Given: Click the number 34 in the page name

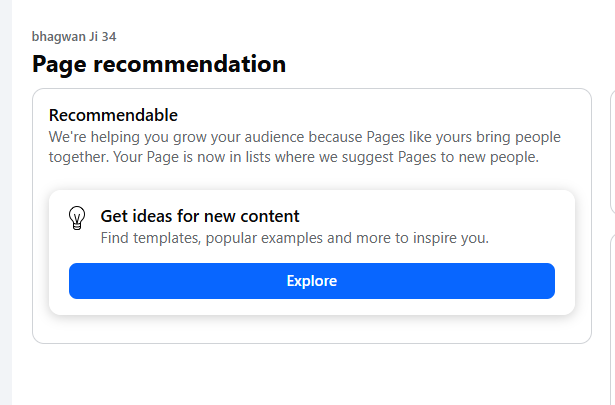Looking at the screenshot, I should click(x=109, y=37).
